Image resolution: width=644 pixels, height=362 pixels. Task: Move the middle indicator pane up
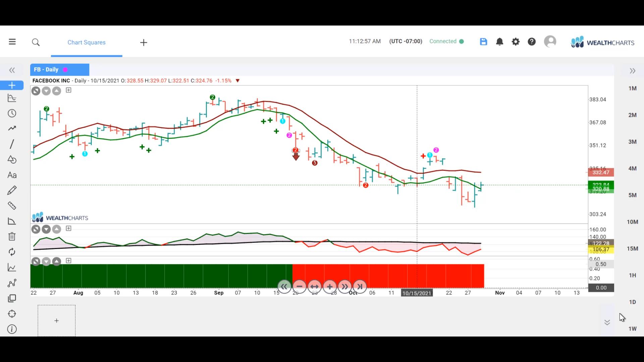click(57, 229)
